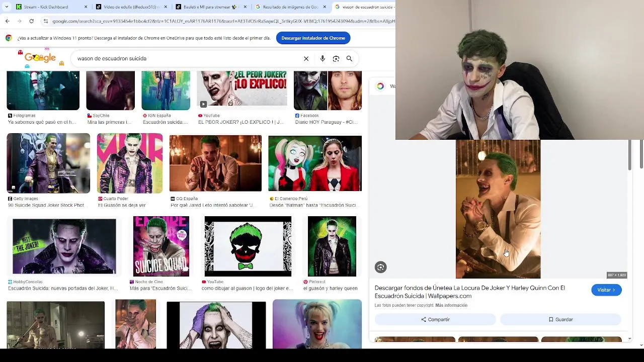Open the site information icon in address bar
644x362 pixels.
45,21
